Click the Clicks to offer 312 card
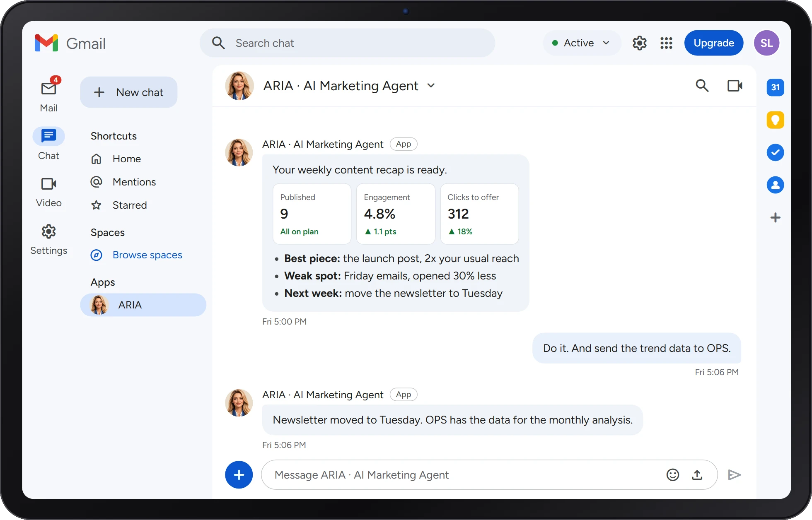This screenshot has width=812, height=520. (479, 214)
